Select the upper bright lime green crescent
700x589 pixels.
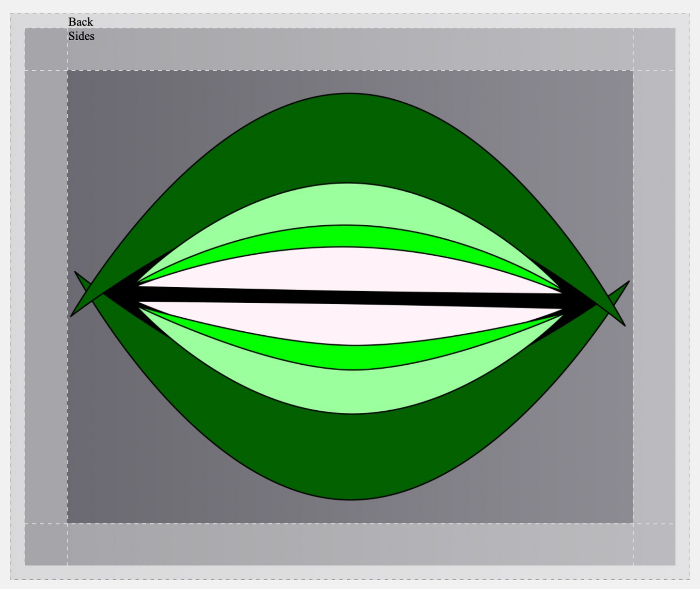(x=346, y=236)
